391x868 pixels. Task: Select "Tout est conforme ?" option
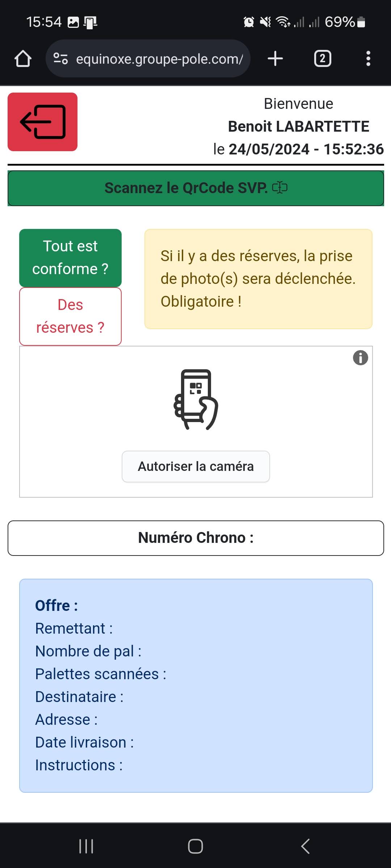pos(70,258)
